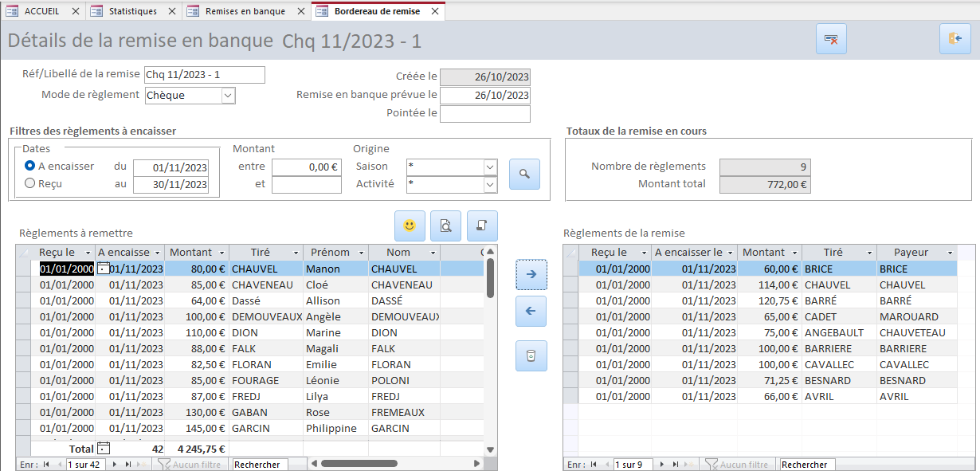Open the Mode de règlement dropdown
This screenshot has height=471, width=980.
tap(228, 96)
